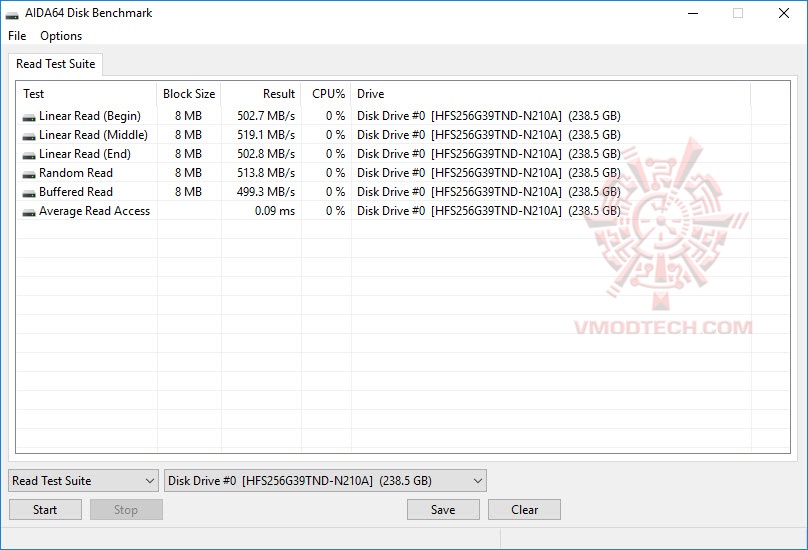The image size is (808, 550).
Task: Sort by the Block Size column header
Action: (189, 94)
